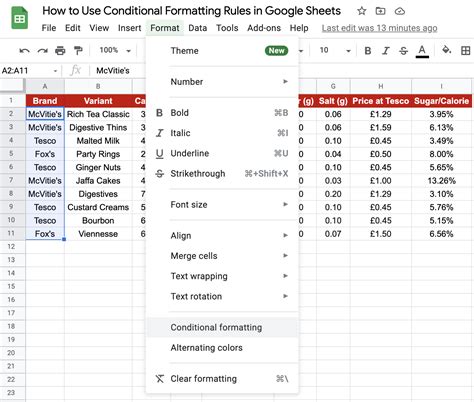Click the 'Last edit was 13 minutes ago' link

pos(379,28)
